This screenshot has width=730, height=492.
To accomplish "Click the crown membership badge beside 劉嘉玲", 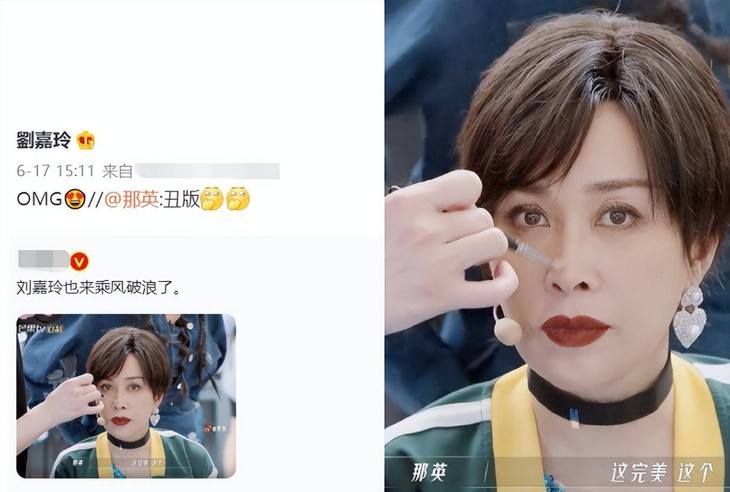I will 86,141.
